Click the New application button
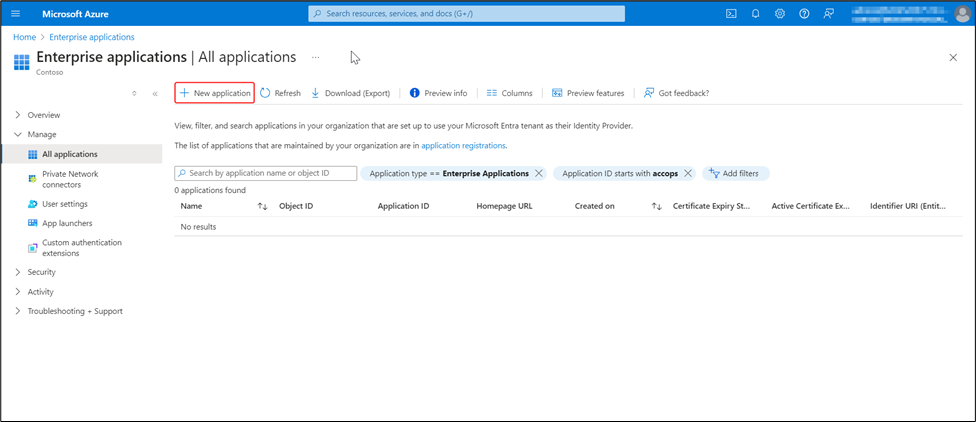 pyautogui.click(x=214, y=93)
